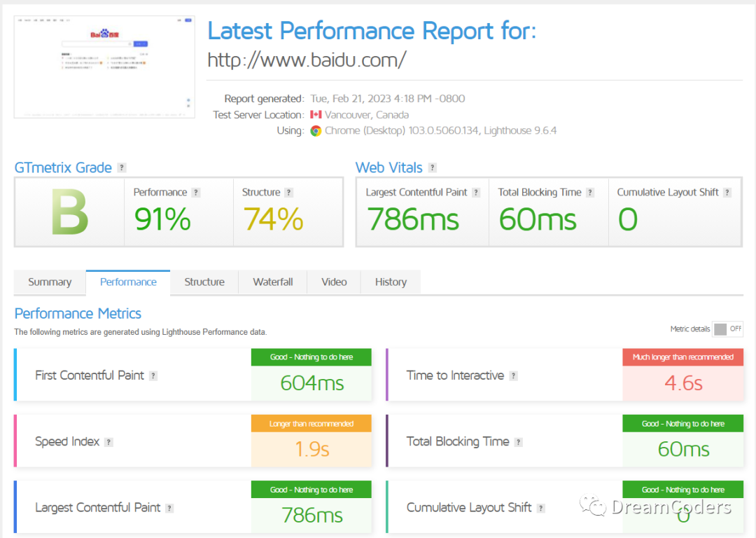
Task: Click the 'Longer than recommended' label
Action: point(311,424)
